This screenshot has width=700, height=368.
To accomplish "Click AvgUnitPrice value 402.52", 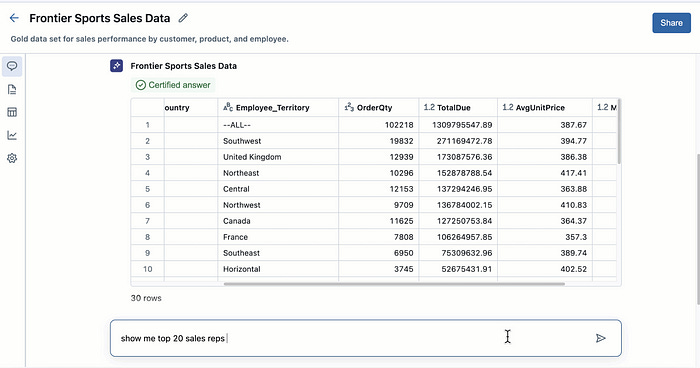I will (574, 269).
